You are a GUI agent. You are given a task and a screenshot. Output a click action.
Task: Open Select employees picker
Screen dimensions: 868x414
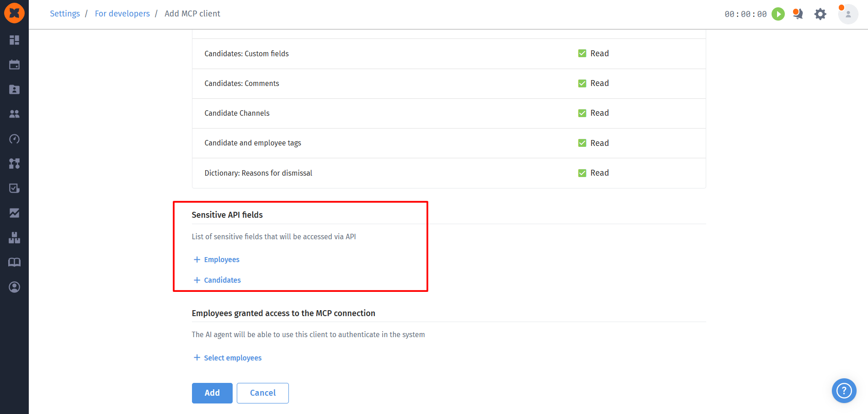pos(228,358)
